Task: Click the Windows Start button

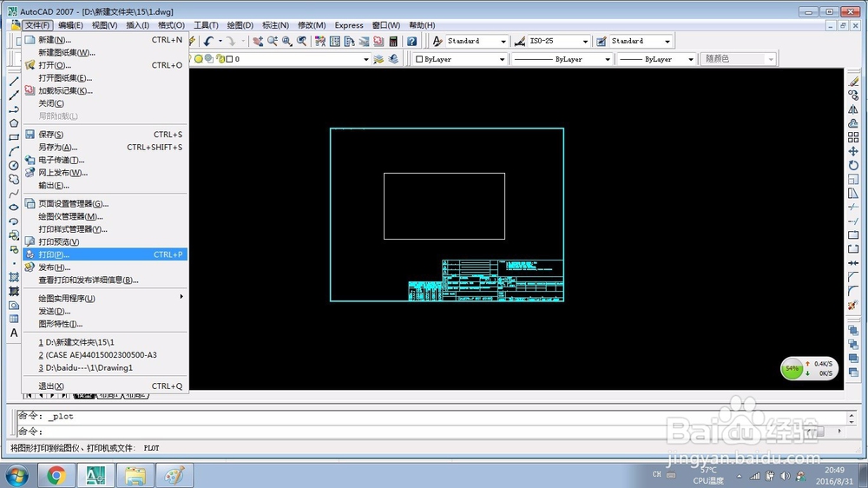Action: click(x=16, y=476)
